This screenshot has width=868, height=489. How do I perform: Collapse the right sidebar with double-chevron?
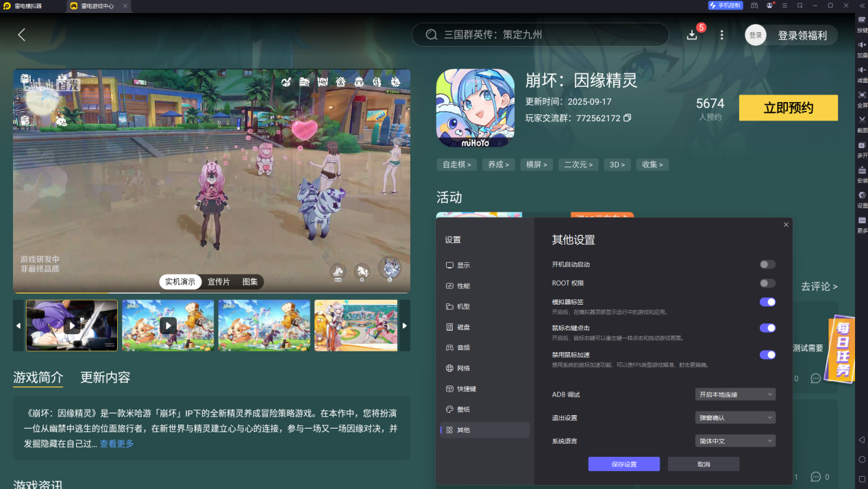(x=862, y=5)
